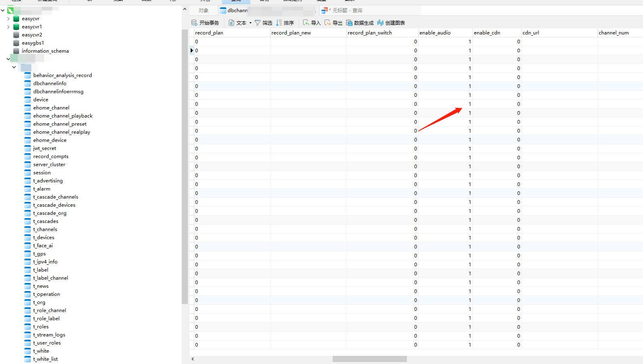Screen dimensions: 643x364
Task: Select the information_schema database icon
Action: pos(16,51)
